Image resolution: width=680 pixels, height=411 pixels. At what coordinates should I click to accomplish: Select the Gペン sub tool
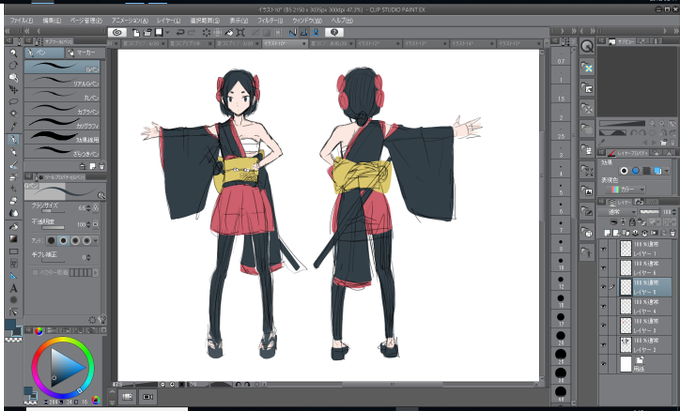[62, 66]
